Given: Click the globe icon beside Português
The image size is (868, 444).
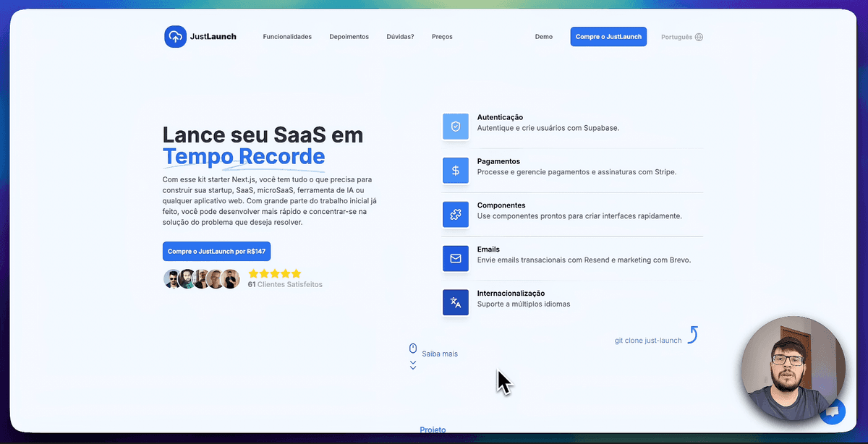Looking at the screenshot, I should click(699, 37).
